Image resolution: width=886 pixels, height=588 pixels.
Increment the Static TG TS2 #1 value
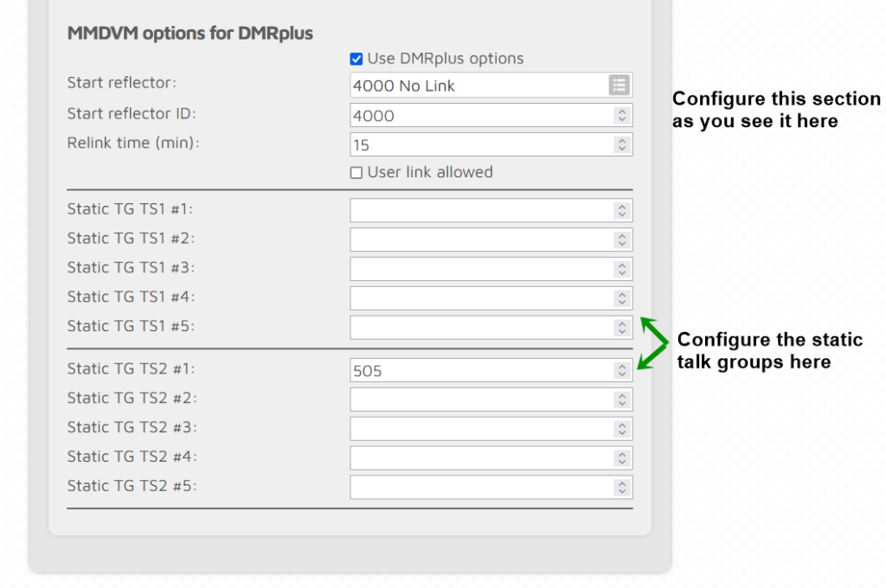621,367
